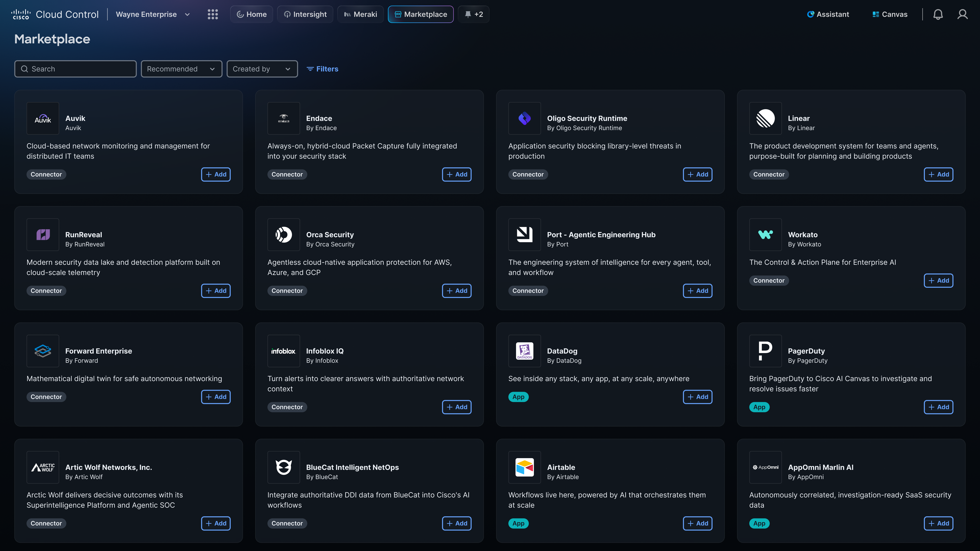Click the Oligo Security Runtime logo
This screenshot has height=551, width=980.
525,118
